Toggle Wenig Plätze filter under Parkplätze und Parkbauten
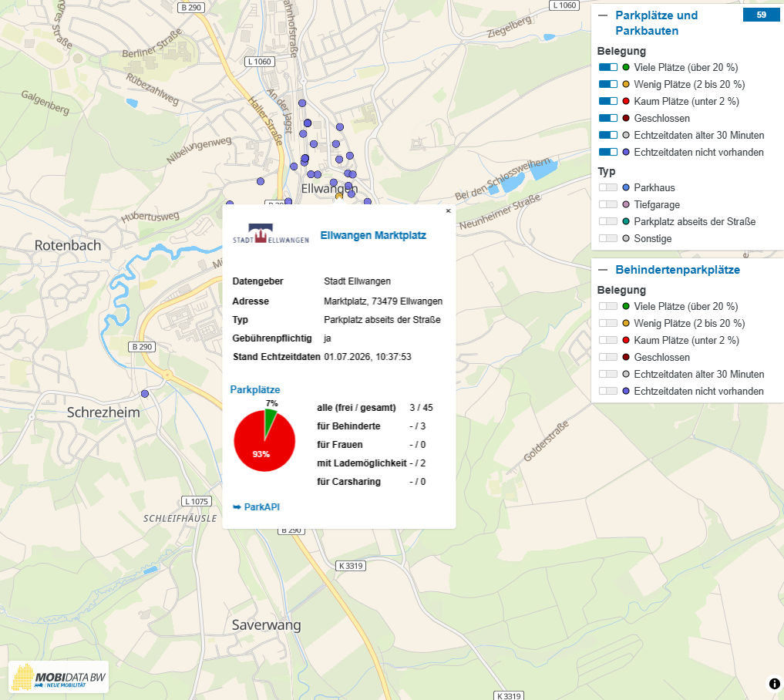The height and width of the screenshot is (700, 784). (x=608, y=84)
